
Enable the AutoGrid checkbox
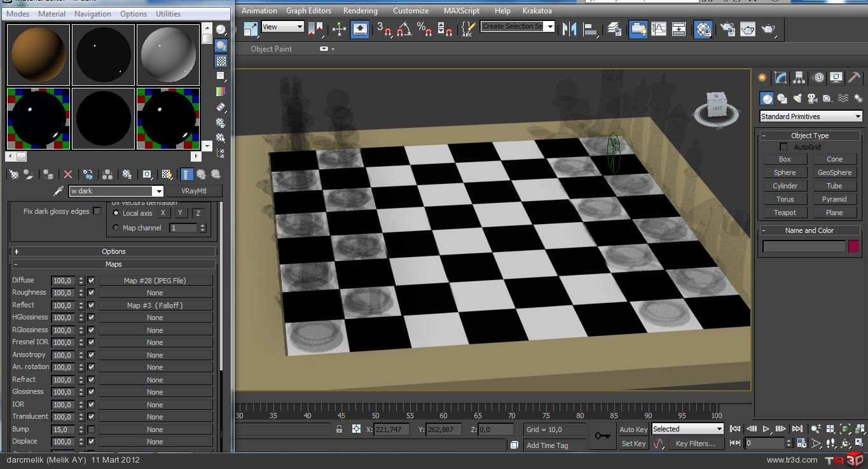click(783, 147)
